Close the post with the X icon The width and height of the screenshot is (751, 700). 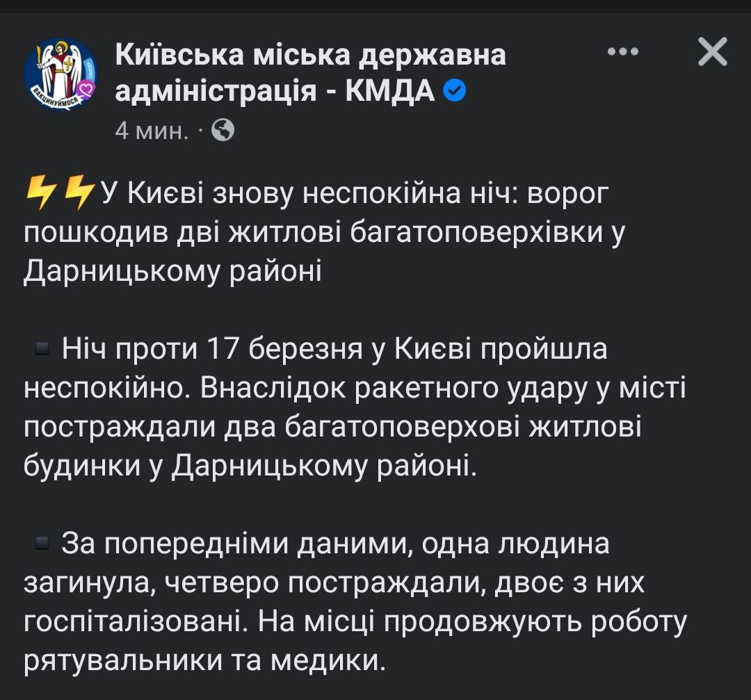click(x=712, y=53)
